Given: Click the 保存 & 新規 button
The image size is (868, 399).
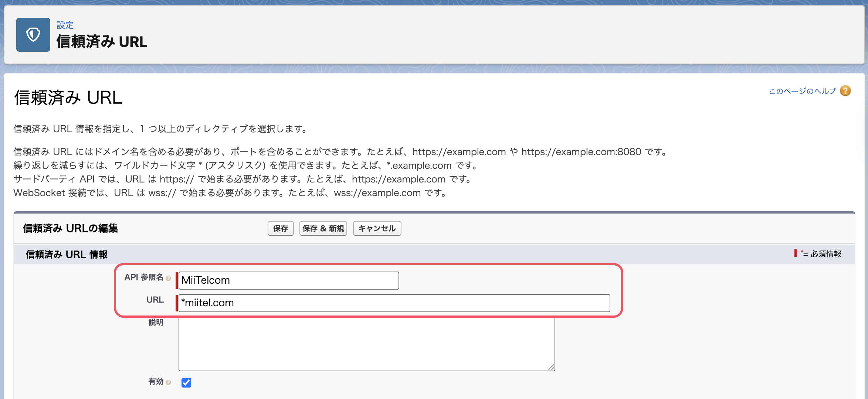Looking at the screenshot, I should point(323,228).
